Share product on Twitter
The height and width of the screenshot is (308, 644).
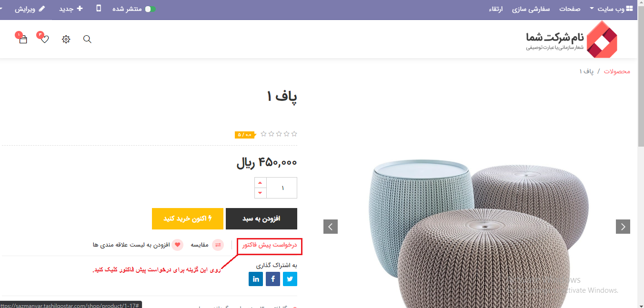(290, 279)
